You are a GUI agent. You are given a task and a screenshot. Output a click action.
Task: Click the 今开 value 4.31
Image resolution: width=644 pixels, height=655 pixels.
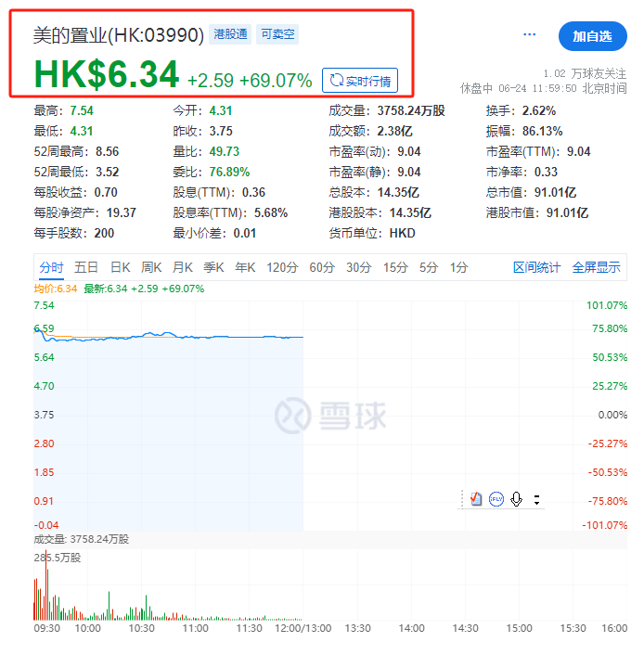pyautogui.click(x=221, y=110)
